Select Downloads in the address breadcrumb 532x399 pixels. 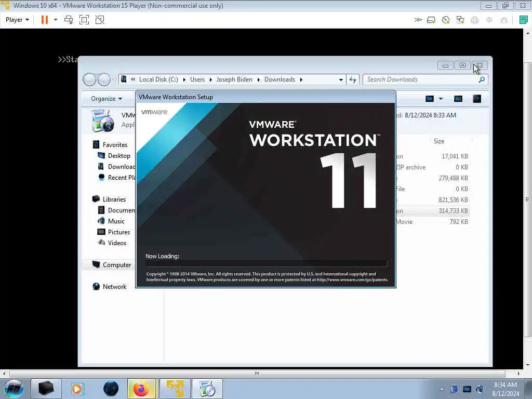(x=280, y=79)
